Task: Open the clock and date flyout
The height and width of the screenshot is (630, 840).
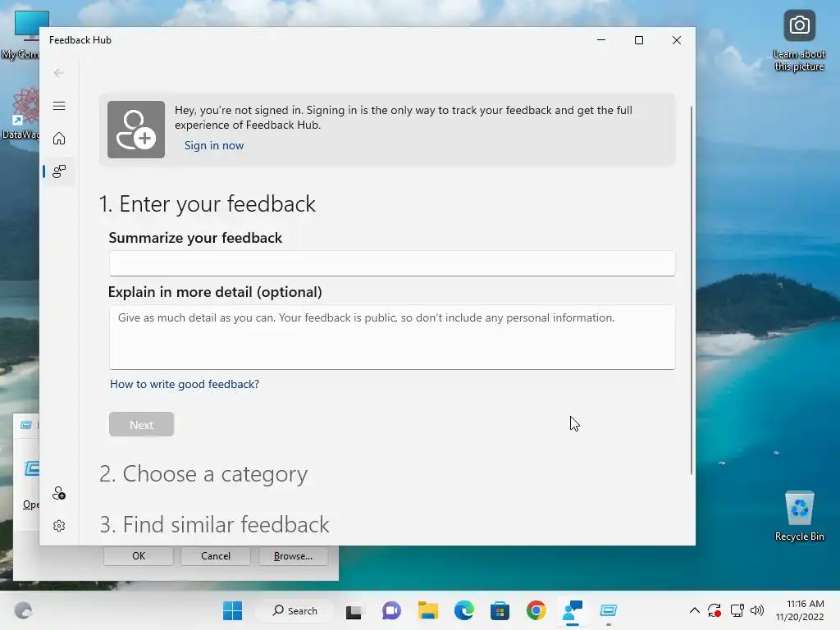Action: (x=800, y=610)
